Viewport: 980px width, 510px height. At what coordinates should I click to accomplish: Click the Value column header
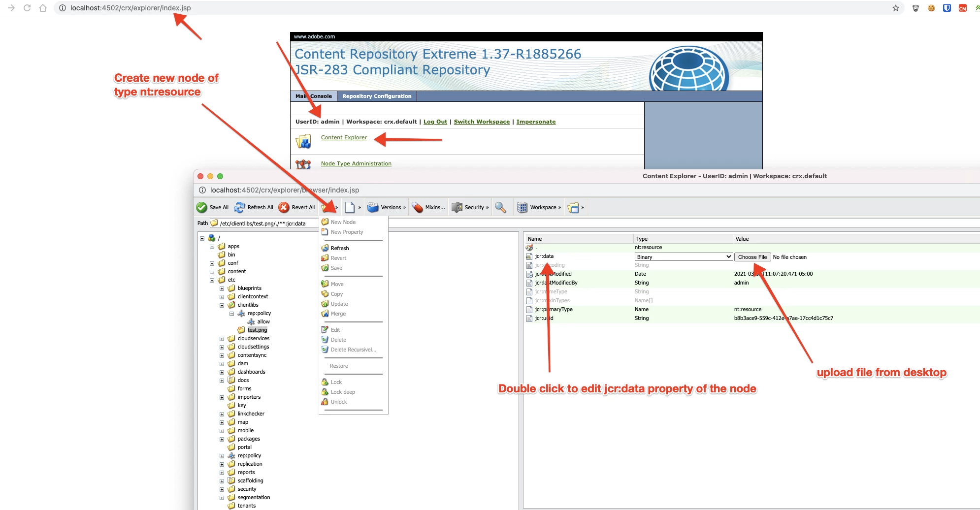tap(856, 239)
